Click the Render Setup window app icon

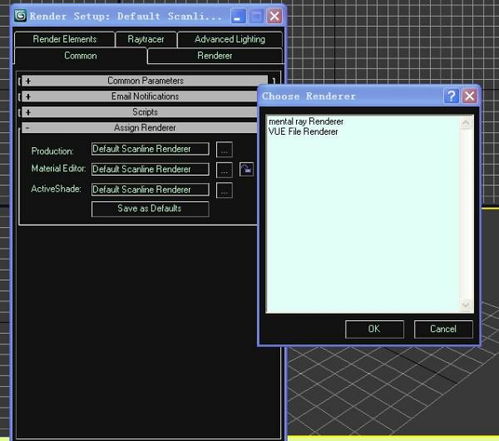[x=21, y=16]
